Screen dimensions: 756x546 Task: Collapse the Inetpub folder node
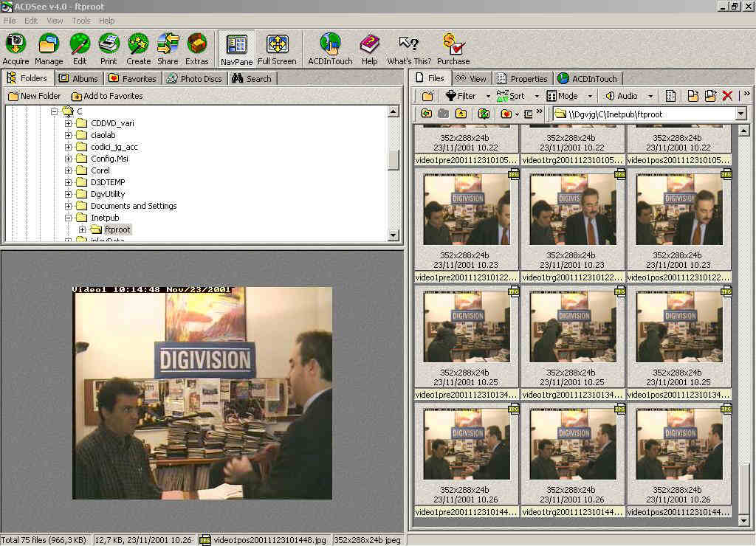(x=68, y=218)
